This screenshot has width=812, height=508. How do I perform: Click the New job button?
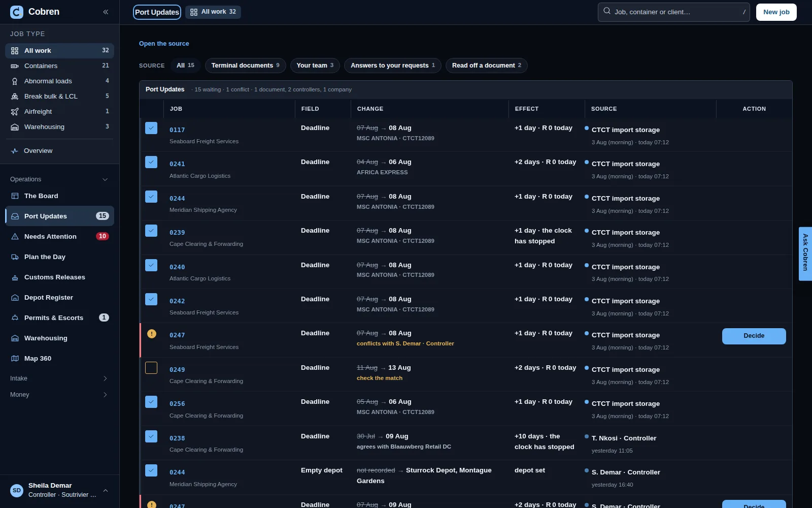[x=776, y=12]
